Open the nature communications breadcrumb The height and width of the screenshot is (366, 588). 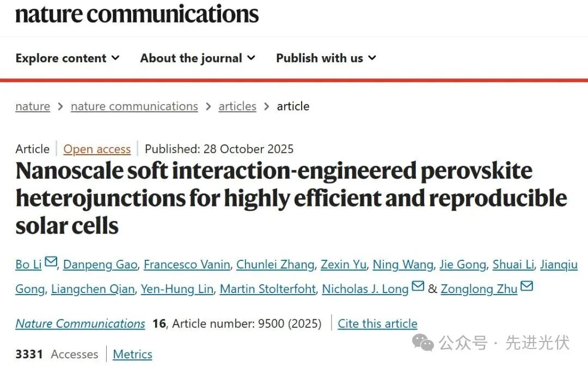(x=134, y=106)
